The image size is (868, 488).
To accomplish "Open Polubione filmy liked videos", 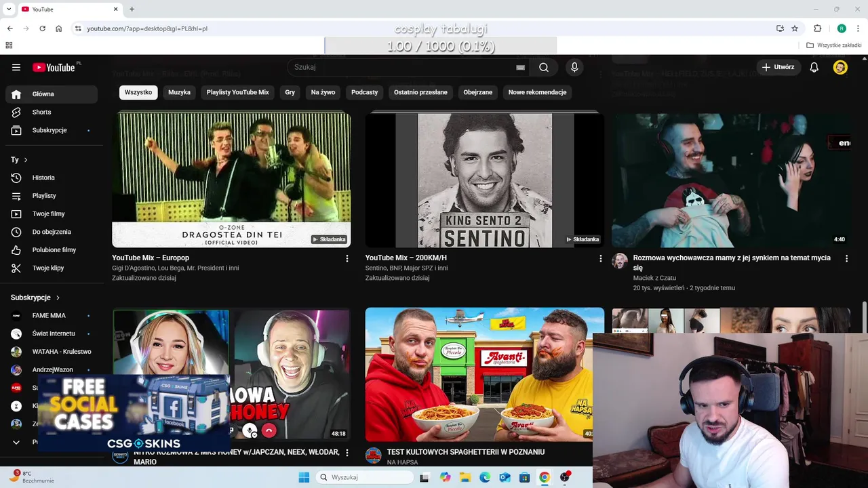I will coord(52,250).
